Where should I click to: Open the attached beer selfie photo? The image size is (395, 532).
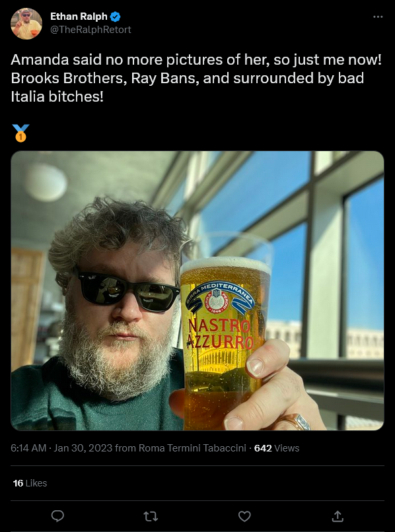[x=197, y=291]
